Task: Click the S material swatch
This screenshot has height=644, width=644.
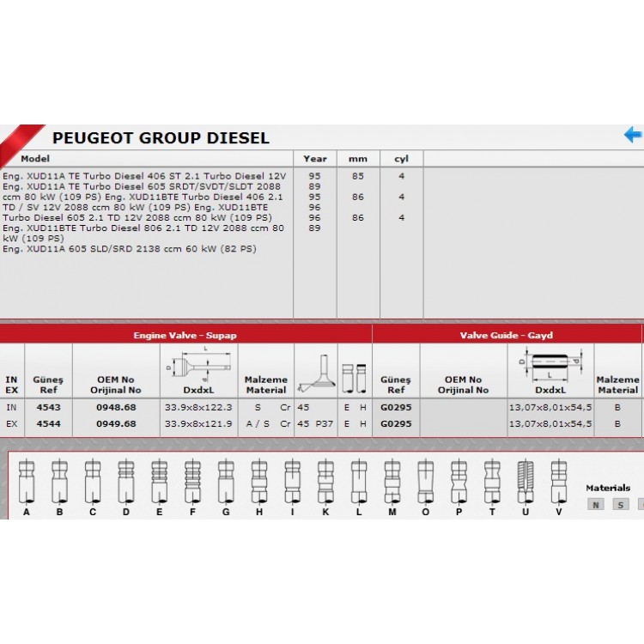Action: click(621, 505)
